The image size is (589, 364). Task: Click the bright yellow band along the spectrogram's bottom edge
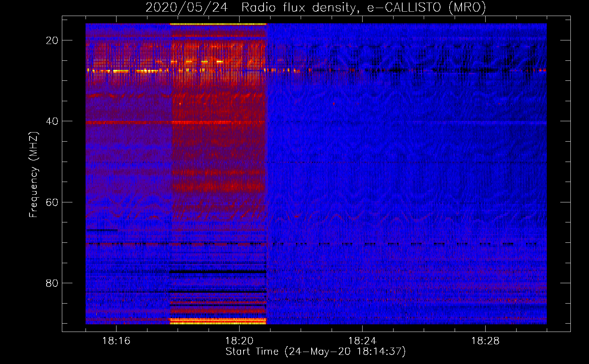(x=218, y=321)
